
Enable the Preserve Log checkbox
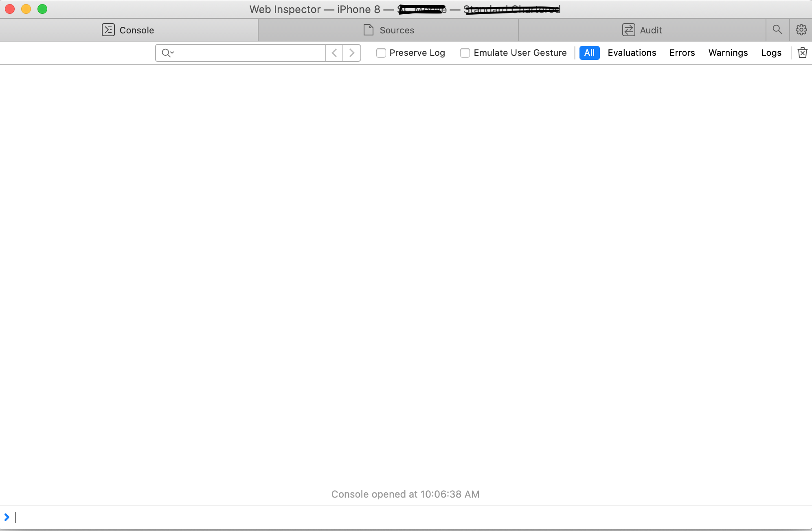tap(381, 53)
